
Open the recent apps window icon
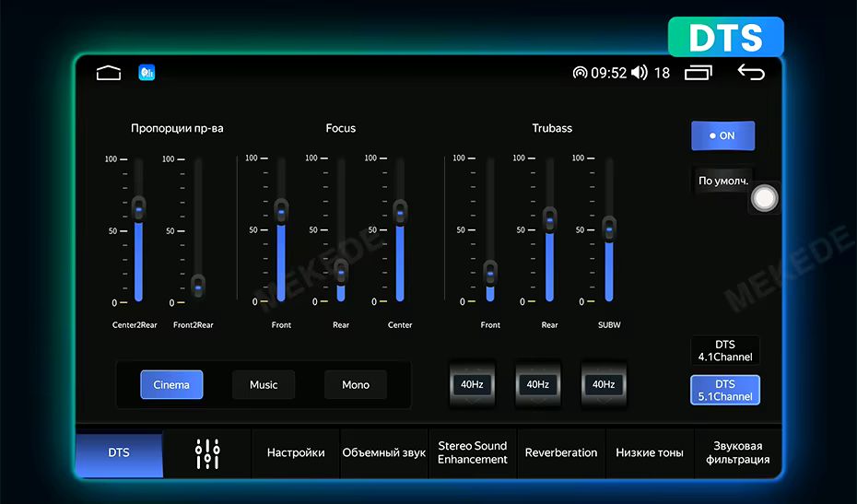pyautogui.click(x=699, y=73)
